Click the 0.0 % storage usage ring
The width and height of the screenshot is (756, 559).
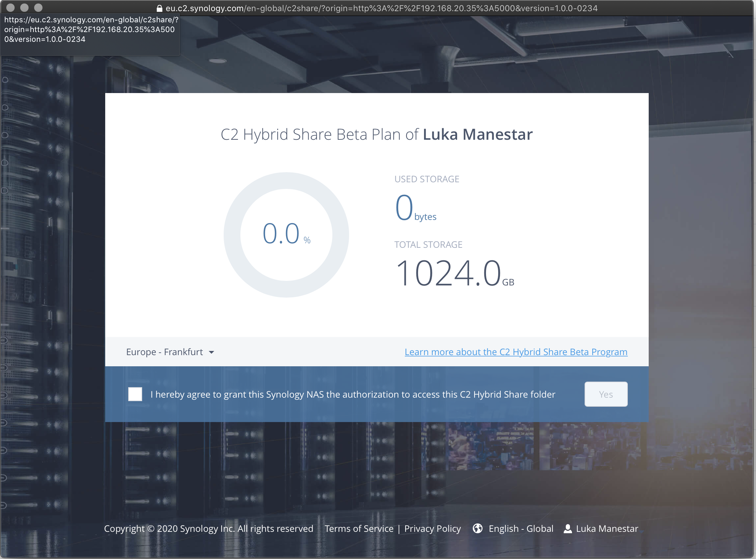[x=286, y=235]
